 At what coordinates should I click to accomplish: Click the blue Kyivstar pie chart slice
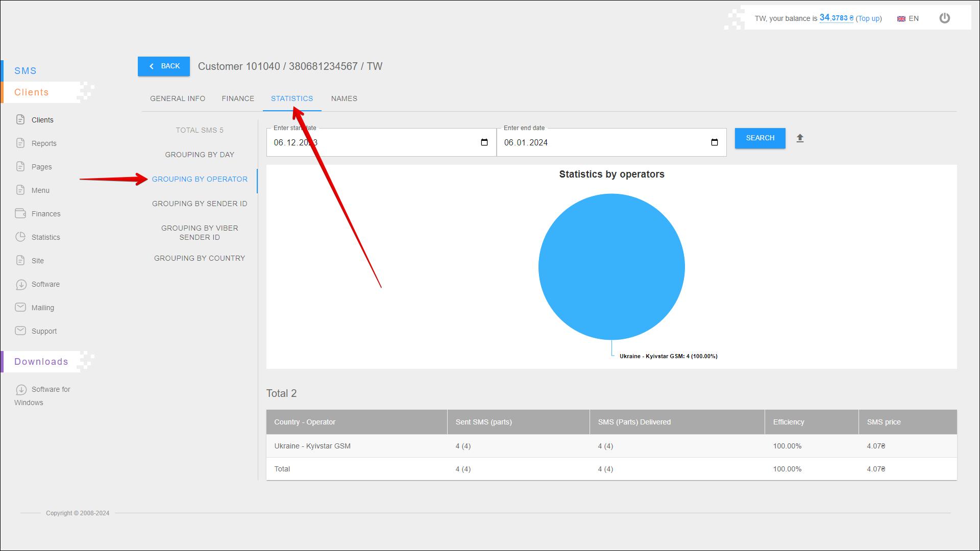[611, 266]
